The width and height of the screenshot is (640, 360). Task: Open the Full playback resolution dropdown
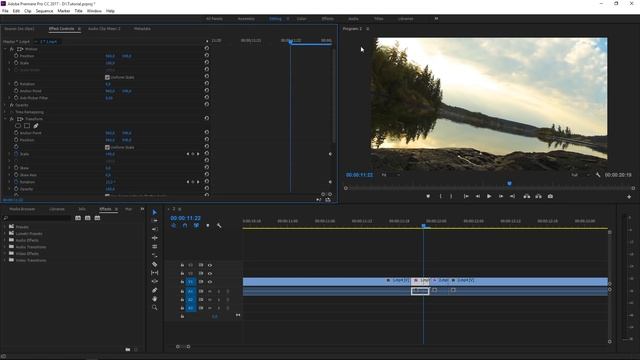[580, 175]
